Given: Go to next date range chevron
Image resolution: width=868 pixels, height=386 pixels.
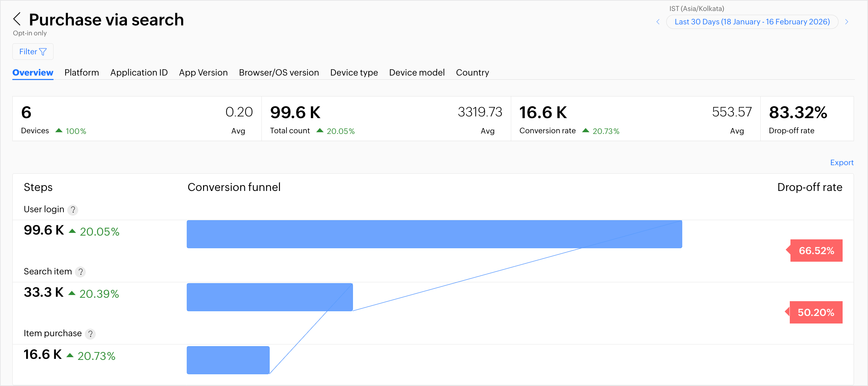Looking at the screenshot, I should 846,22.
